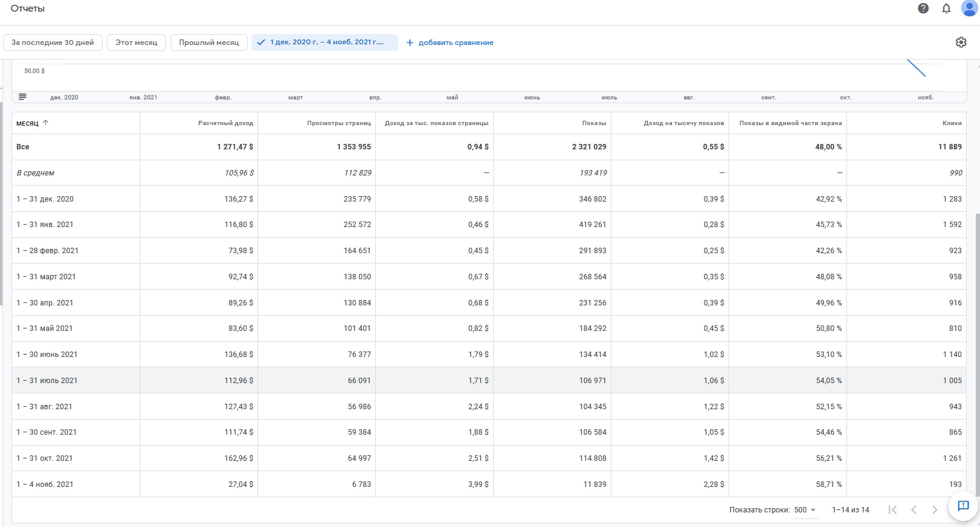Sort by 'Расчетный доход' column header
This screenshot has height=527, width=980.
225,123
